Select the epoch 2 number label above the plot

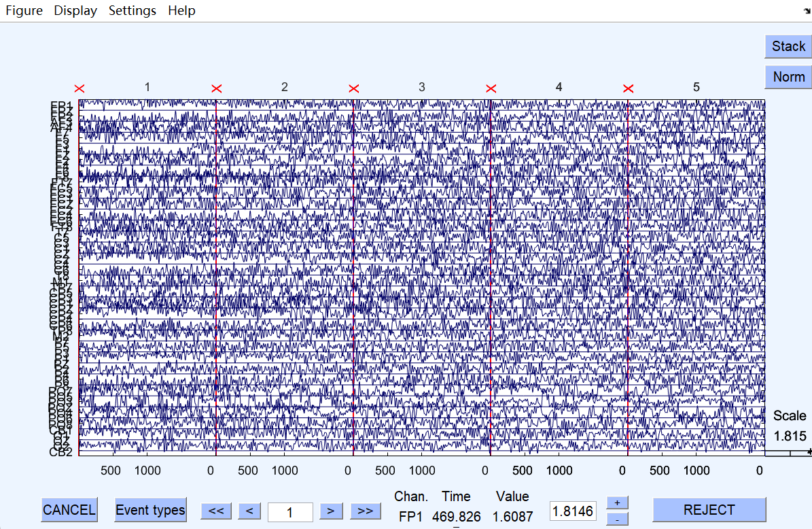(284, 87)
